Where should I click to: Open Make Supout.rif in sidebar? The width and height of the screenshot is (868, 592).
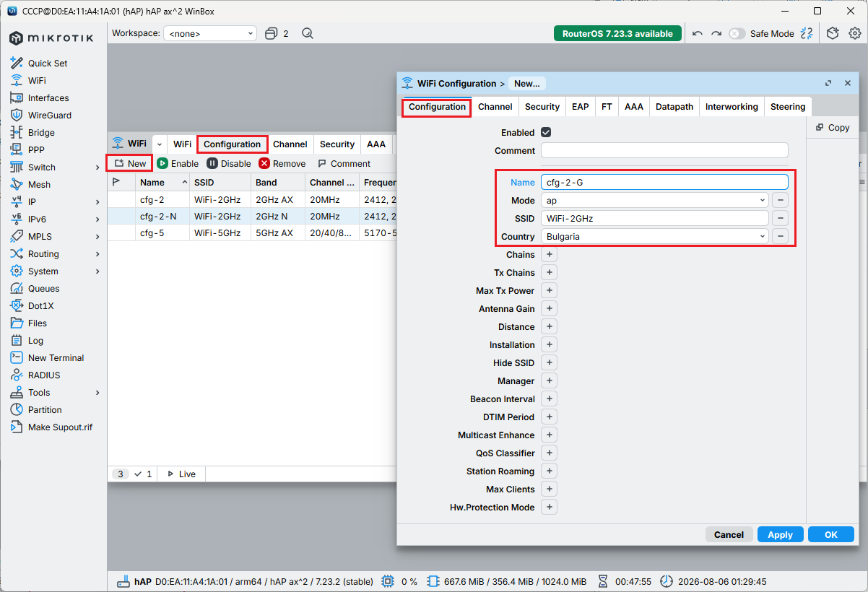[x=60, y=427]
